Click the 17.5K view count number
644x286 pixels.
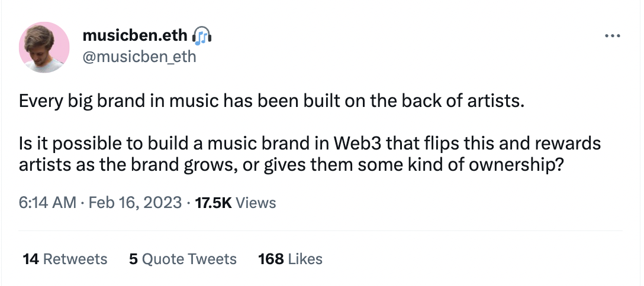(x=213, y=203)
